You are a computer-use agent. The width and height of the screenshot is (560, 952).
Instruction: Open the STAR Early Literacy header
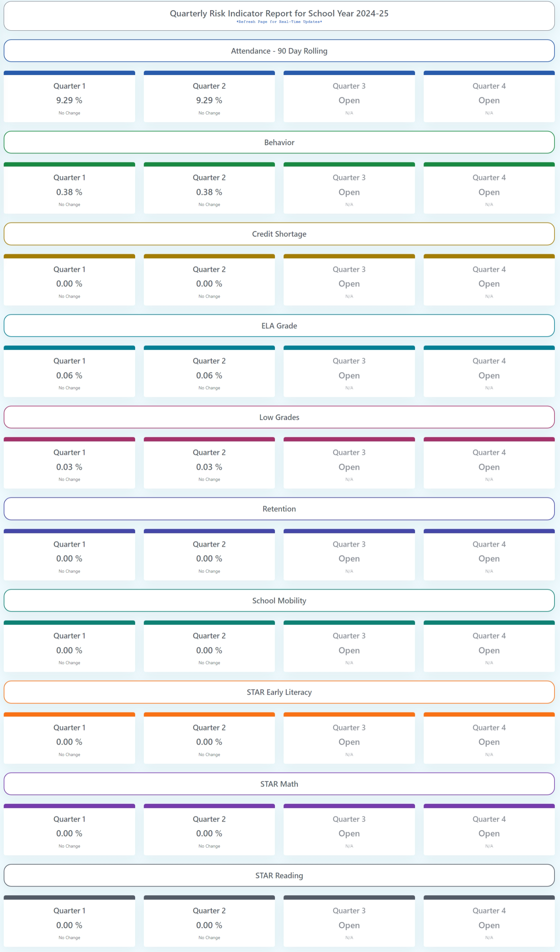(279, 692)
